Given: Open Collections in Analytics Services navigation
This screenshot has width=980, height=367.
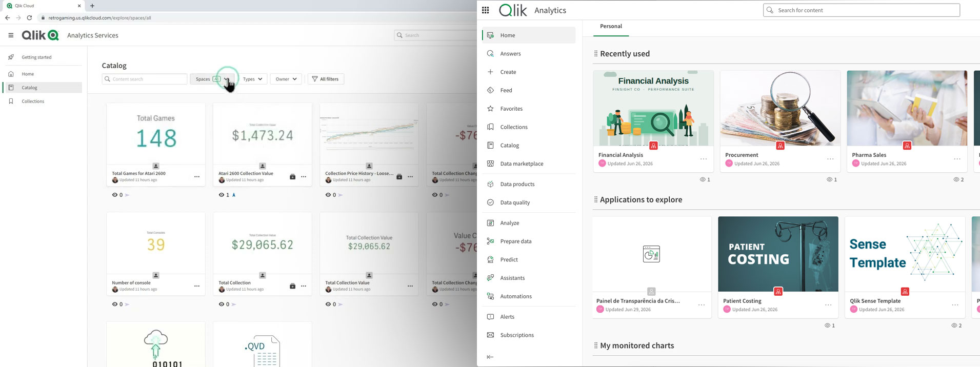Looking at the screenshot, I should point(42,101).
